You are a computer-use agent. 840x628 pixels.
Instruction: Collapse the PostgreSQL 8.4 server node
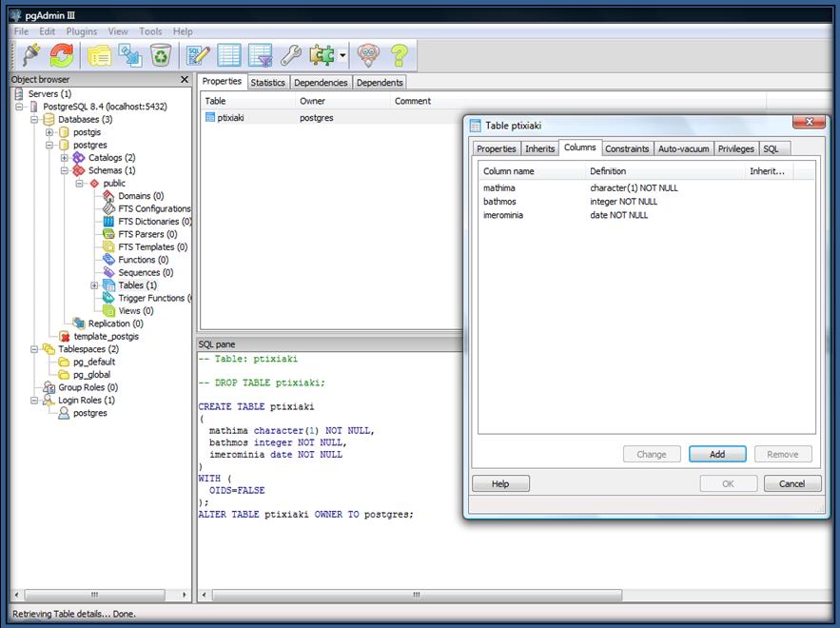tap(19, 107)
